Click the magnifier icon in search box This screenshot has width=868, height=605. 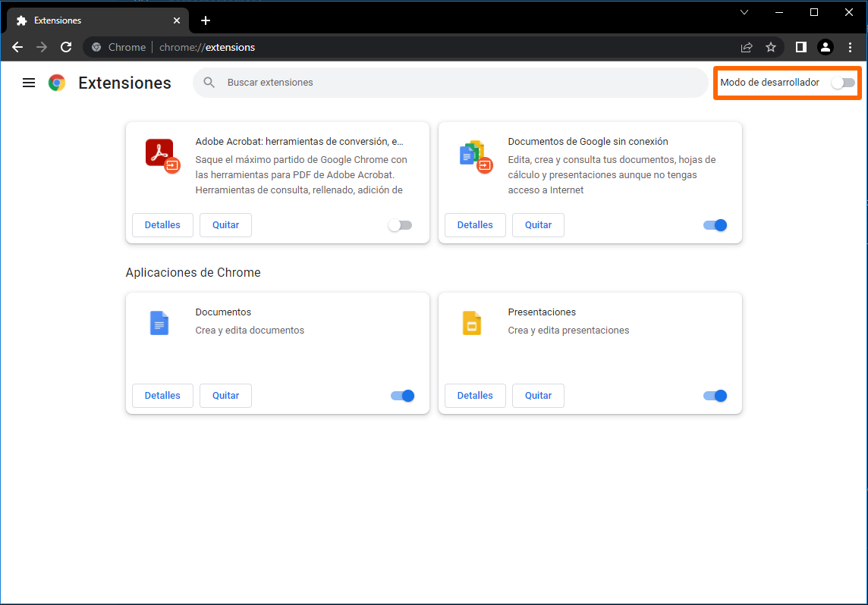[x=209, y=83]
